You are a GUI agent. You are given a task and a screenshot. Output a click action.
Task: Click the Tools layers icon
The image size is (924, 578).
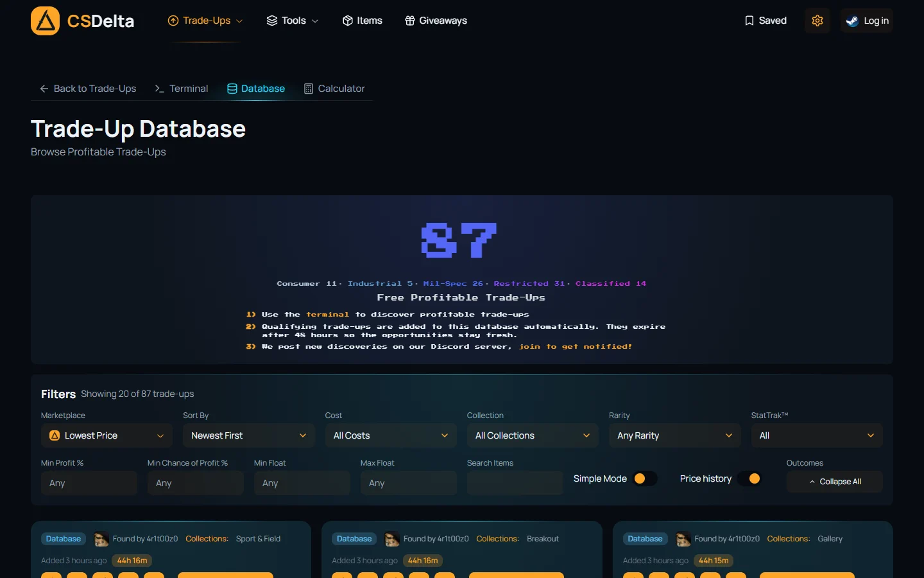[x=272, y=21]
